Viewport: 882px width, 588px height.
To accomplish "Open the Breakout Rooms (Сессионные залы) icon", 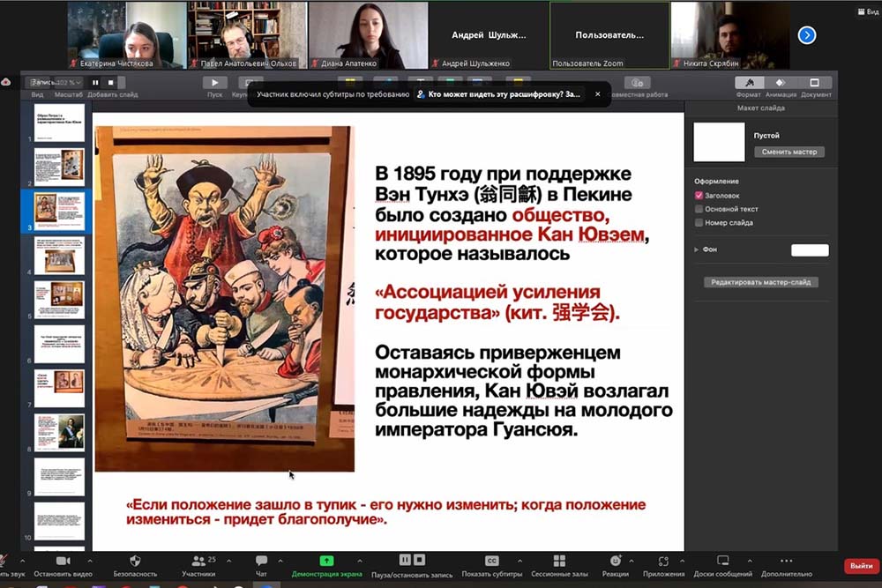I will (558, 562).
